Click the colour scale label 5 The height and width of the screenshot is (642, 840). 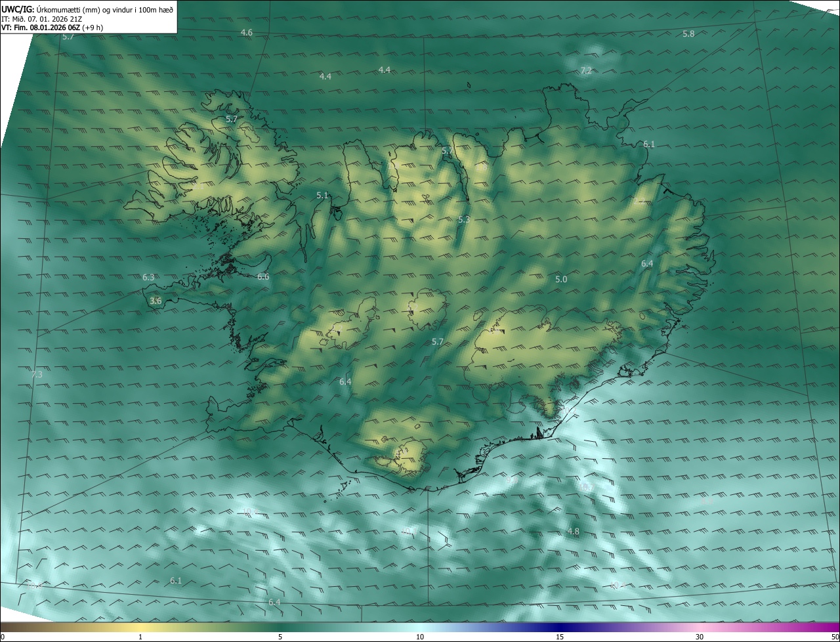point(280,637)
